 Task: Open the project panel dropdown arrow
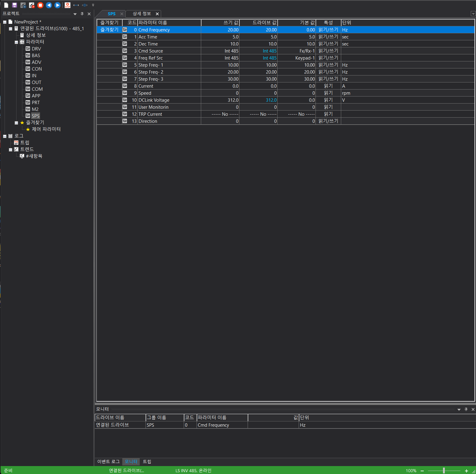75,14
